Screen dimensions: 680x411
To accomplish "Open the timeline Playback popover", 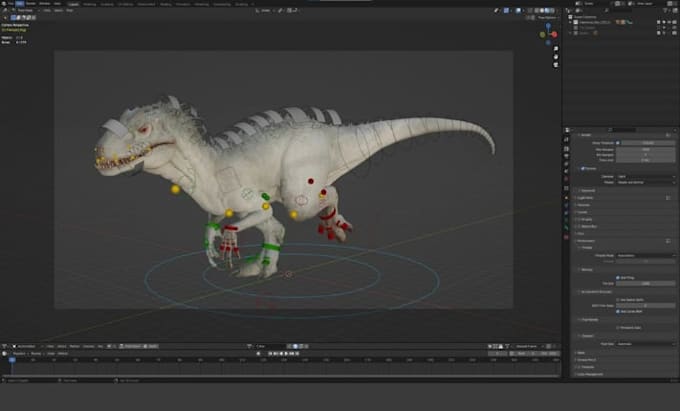I will (x=19, y=353).
